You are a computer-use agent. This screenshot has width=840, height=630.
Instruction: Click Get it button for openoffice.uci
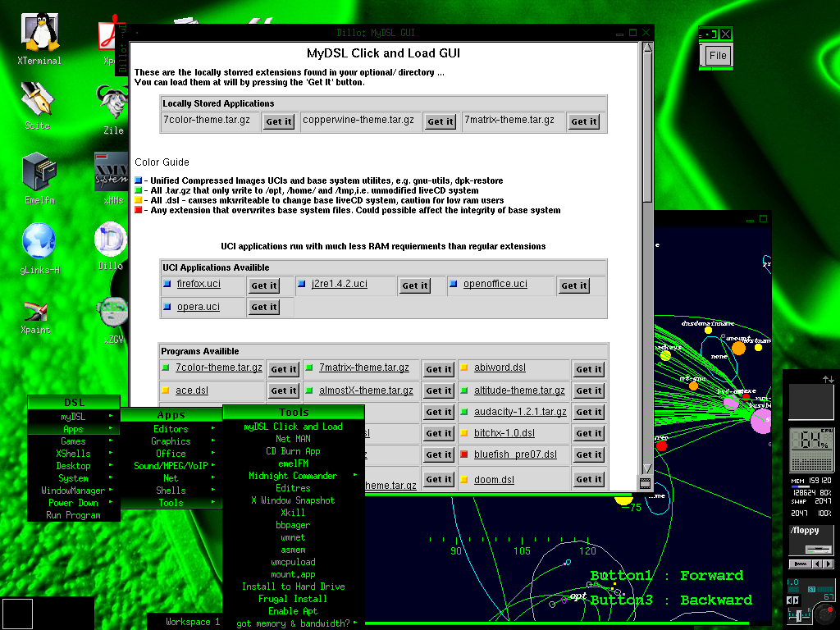click(573, 285)
